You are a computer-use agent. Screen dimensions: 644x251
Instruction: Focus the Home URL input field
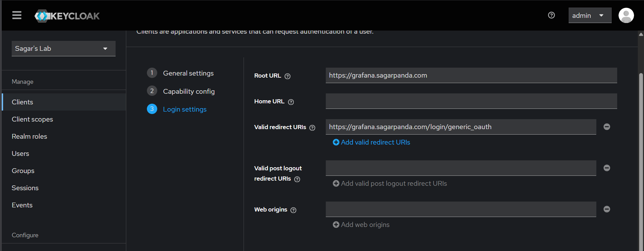471,101
